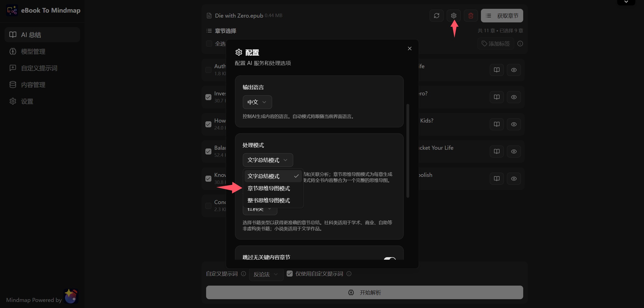Viewport: 644px width, 308px height.
Task: Open 内容管理 in the sidebar
Action: 33,85
